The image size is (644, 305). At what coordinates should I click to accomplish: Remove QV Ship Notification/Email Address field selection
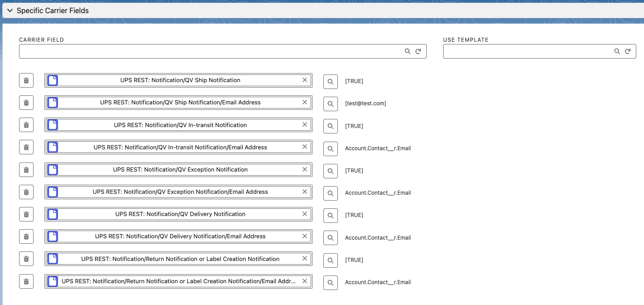[x=305, y=102]
